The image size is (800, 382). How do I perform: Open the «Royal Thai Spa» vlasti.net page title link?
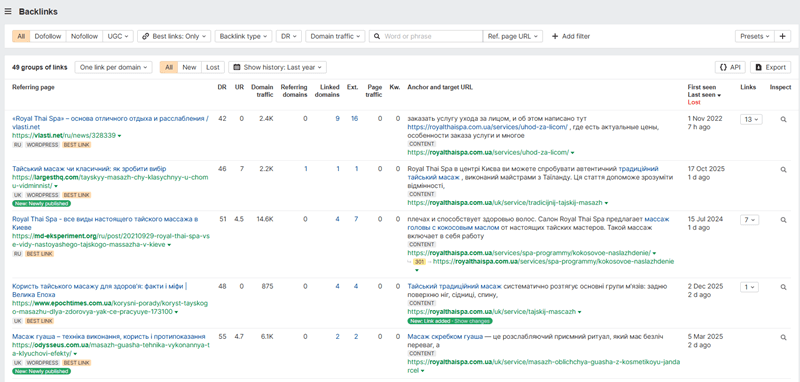pos(110,122)
